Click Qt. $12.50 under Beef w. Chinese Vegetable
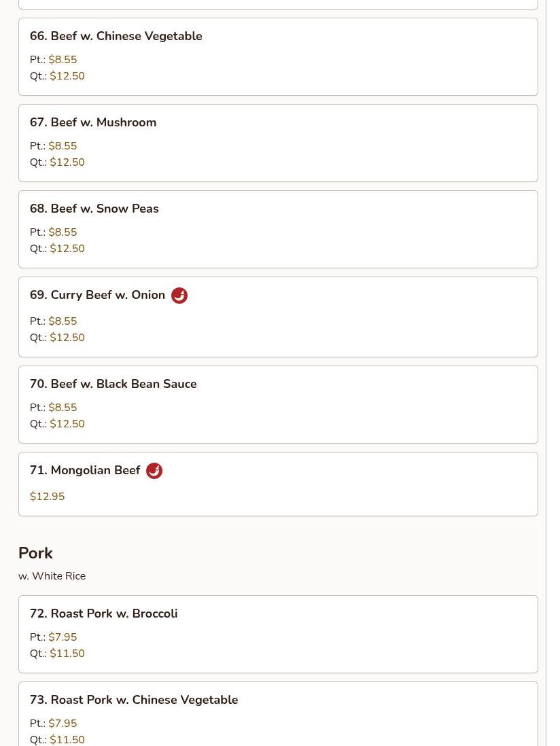Image resolution: width=560 pixels, height=746 pixels. point(57,75)
